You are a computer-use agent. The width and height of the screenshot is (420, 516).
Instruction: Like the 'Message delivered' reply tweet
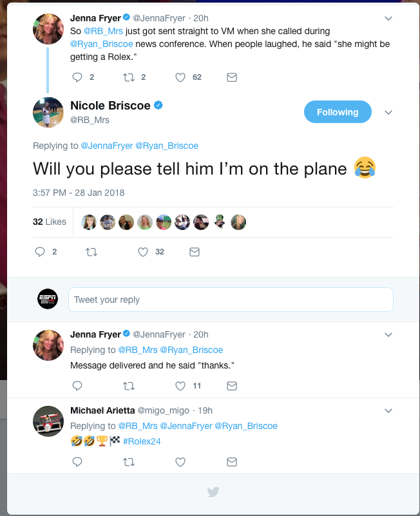181,386
